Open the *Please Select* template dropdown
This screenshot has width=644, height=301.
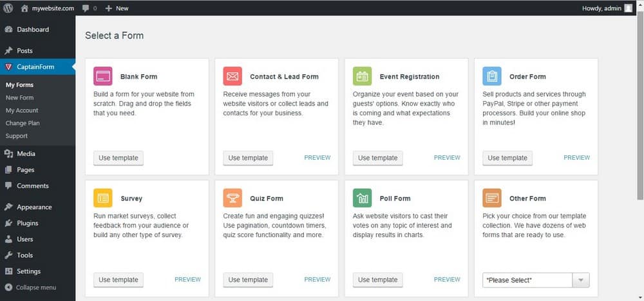(536, 280)
